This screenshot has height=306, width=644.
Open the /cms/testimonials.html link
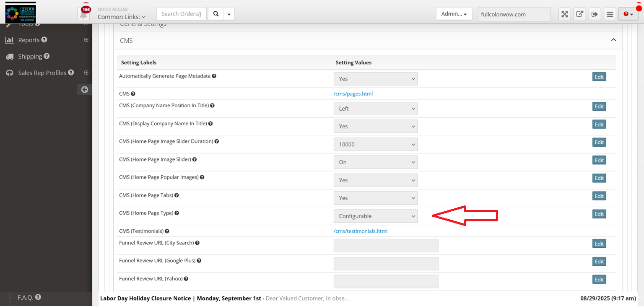tap(361, 231)
